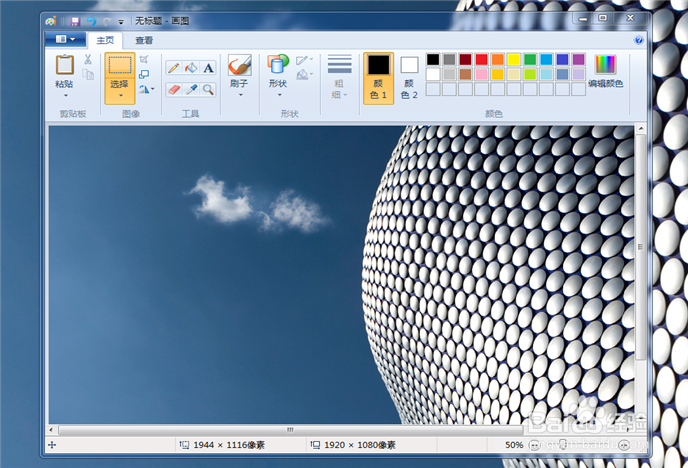Click the rectangular selection tool icon
688x468 pixels.
(x=120, y=65)
